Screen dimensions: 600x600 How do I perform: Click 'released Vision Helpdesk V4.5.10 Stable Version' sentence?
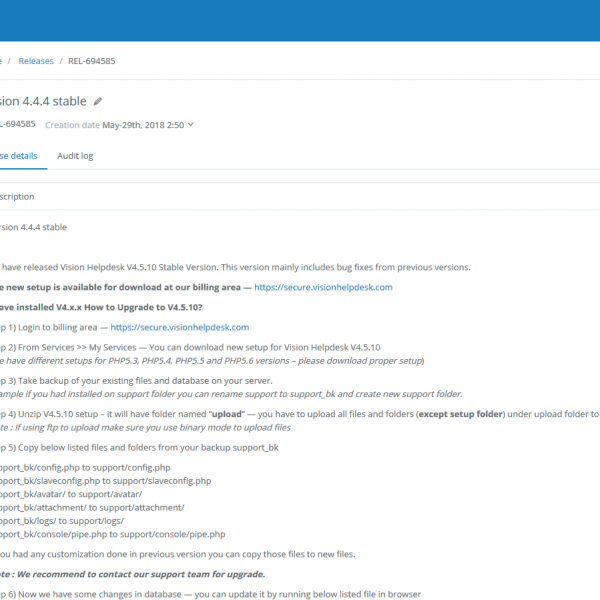click(x=235, y=267)
